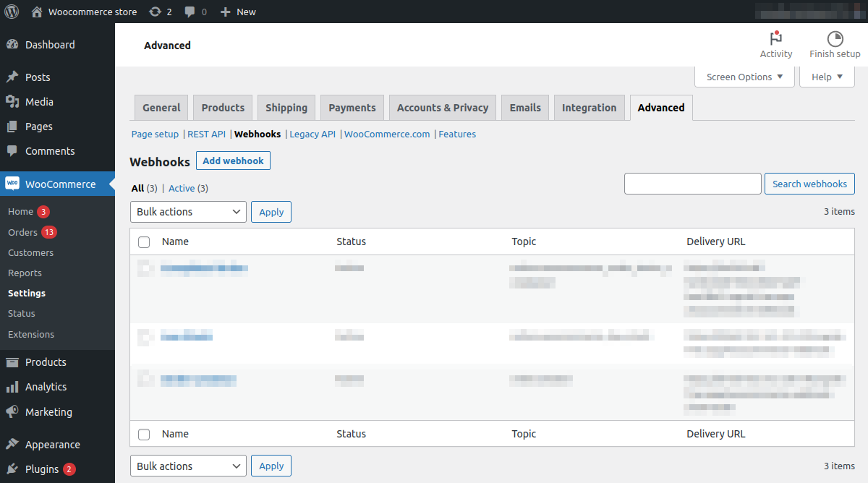The height and width of the screenshot is (483, 868).
Task: Open the Integration settings tab
Action: pyautogui.click(x=589, y=107)
